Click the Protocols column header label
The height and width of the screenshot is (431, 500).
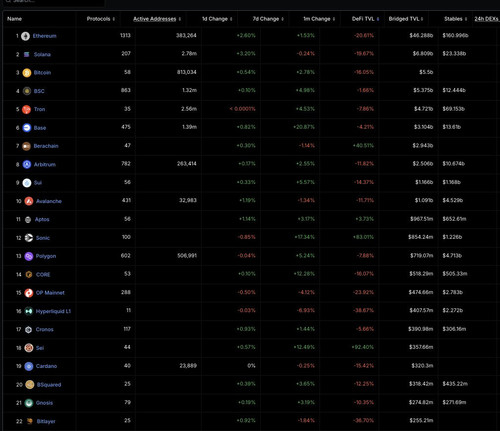(x=98, y=19)
